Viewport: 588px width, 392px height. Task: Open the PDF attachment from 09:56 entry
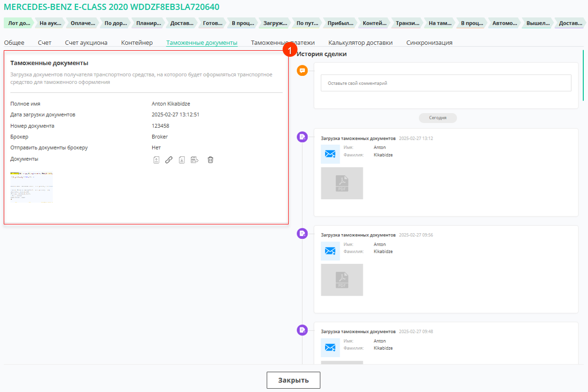pyautogui.click(x=342, y=280)
